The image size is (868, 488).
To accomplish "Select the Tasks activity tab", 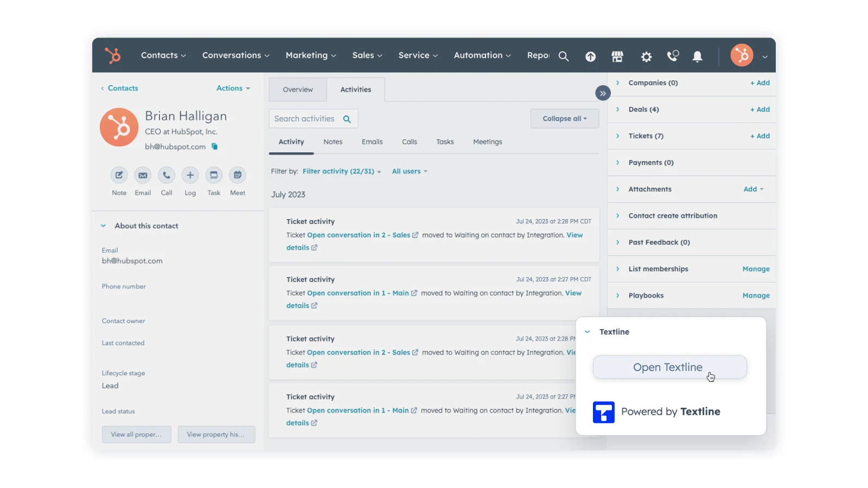I will [x=445, y=142].
